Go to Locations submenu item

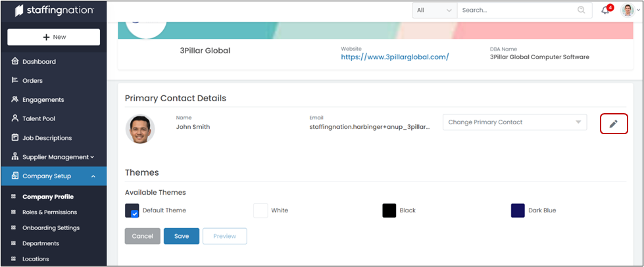tap(36, 259)
